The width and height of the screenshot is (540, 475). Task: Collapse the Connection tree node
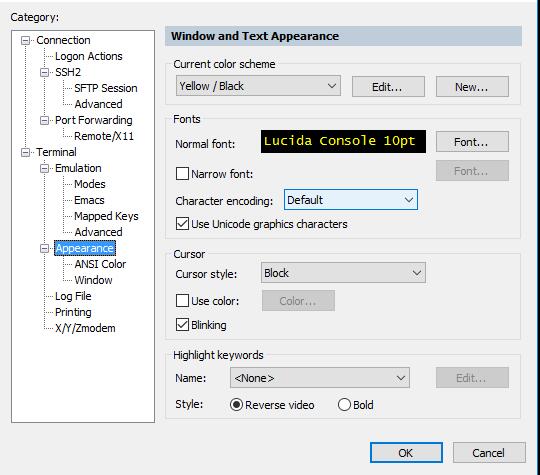pyautogui.click(x=25, y=41)
